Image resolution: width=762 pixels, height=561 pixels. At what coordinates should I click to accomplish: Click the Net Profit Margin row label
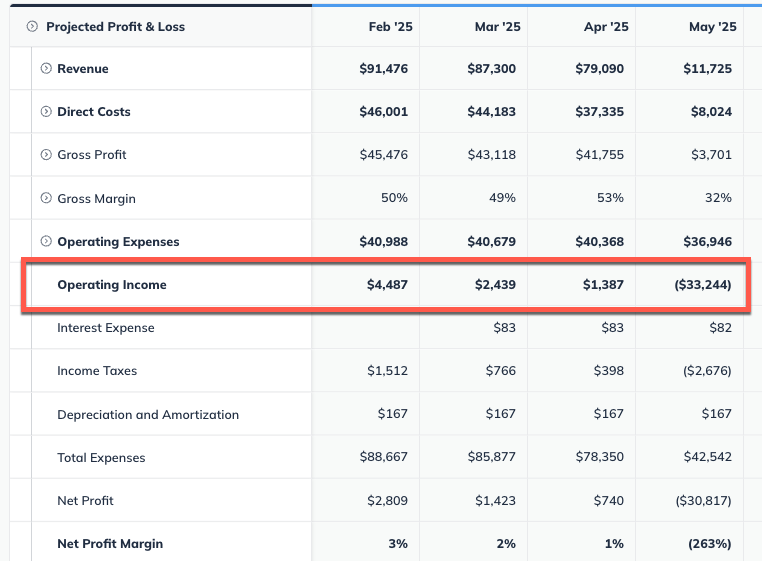tap(110, 543)
